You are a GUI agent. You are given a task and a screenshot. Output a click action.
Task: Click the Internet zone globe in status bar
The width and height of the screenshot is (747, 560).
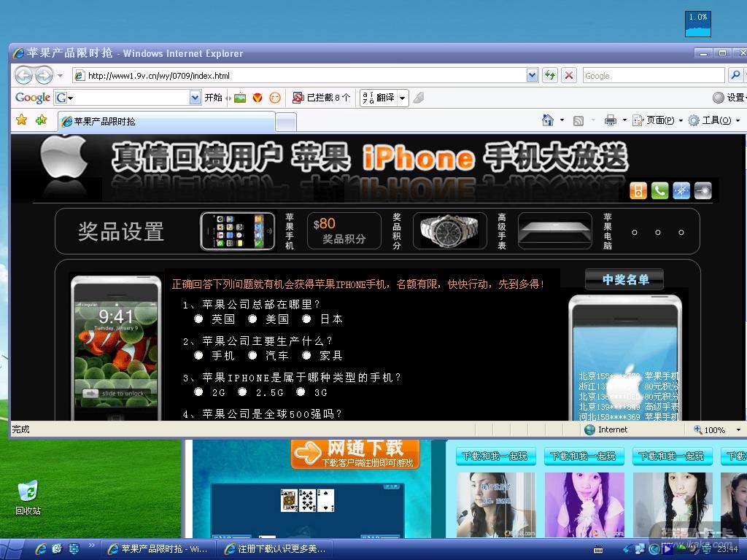[x=589, y=429]
